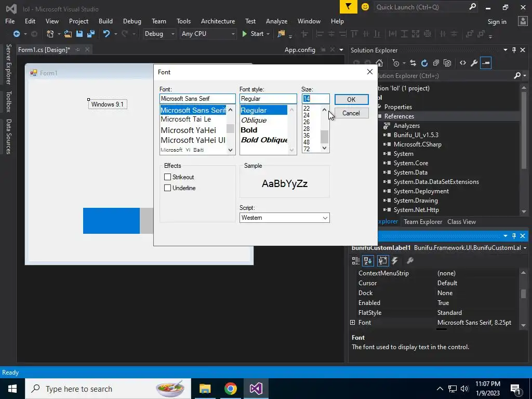Open the Architecture menu

tap(218, 21)
